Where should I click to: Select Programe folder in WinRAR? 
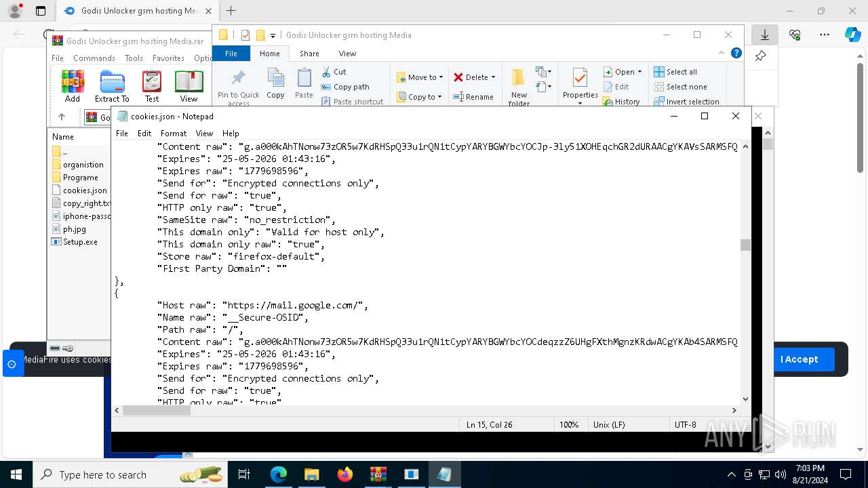(x=76, y=178)
